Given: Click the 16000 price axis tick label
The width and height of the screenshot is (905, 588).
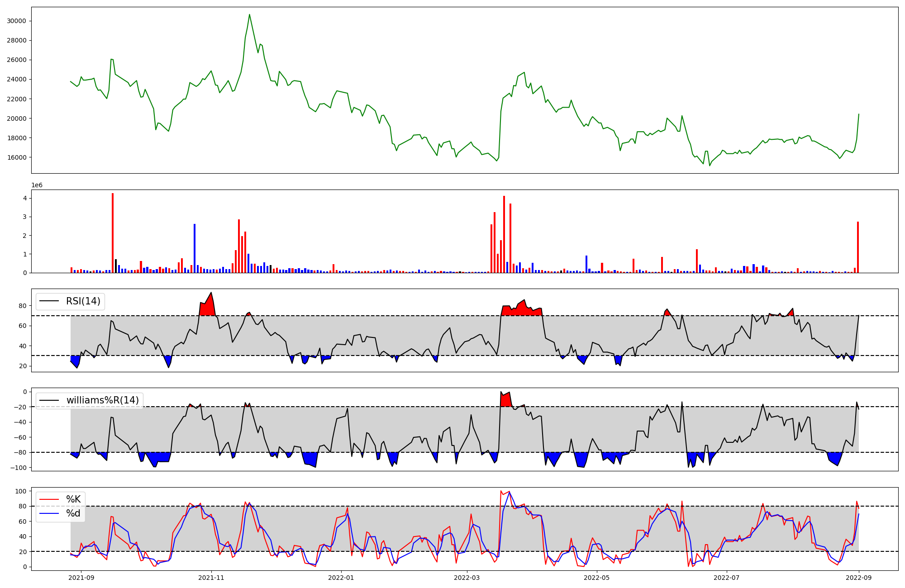Looking at the screenshot, I should (16, 157).
